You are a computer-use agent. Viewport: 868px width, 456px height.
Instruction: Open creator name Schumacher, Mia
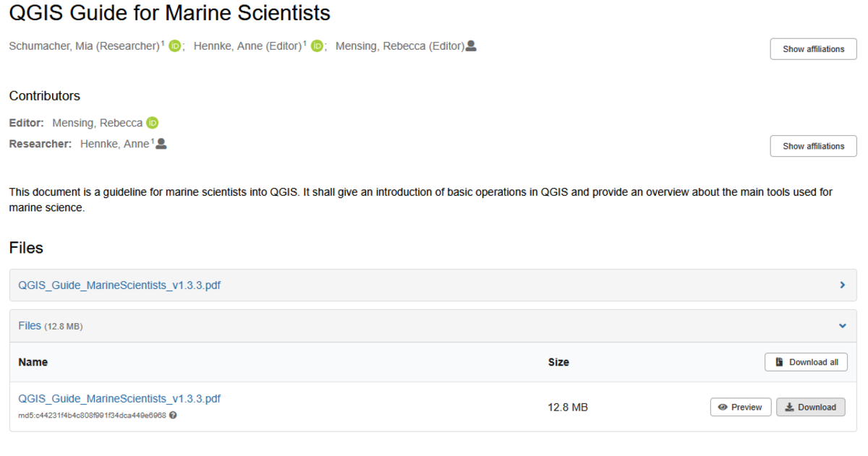point(84,46)
